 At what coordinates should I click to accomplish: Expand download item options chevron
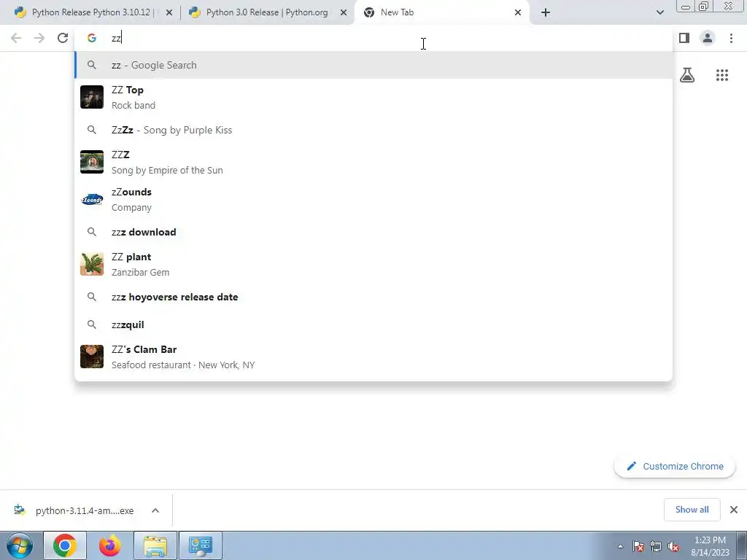155,510
